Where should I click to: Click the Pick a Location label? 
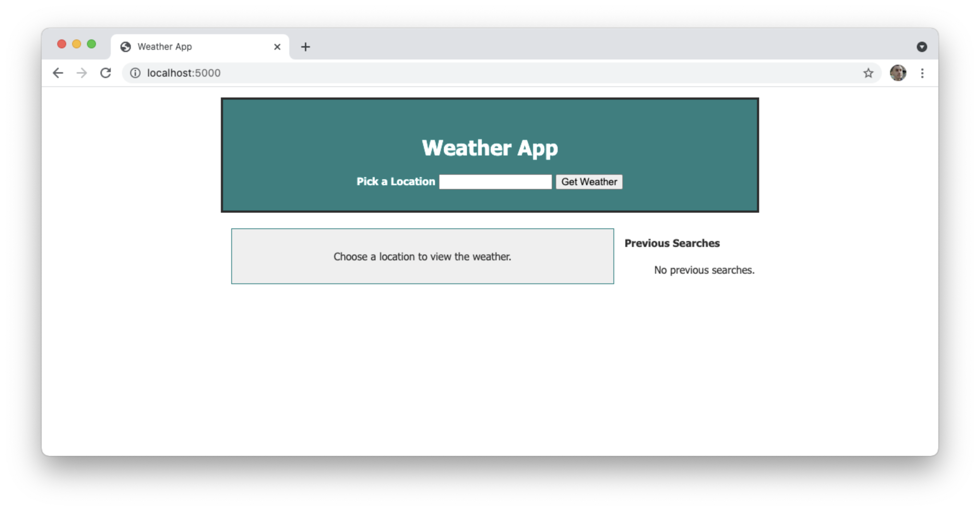click(395, 181)
